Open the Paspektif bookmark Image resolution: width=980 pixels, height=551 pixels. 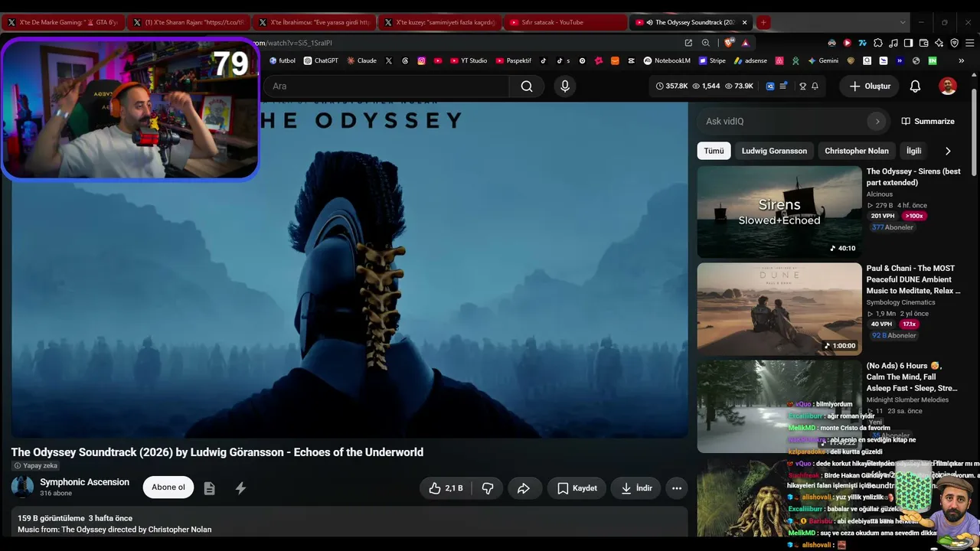tap(514, 60)
